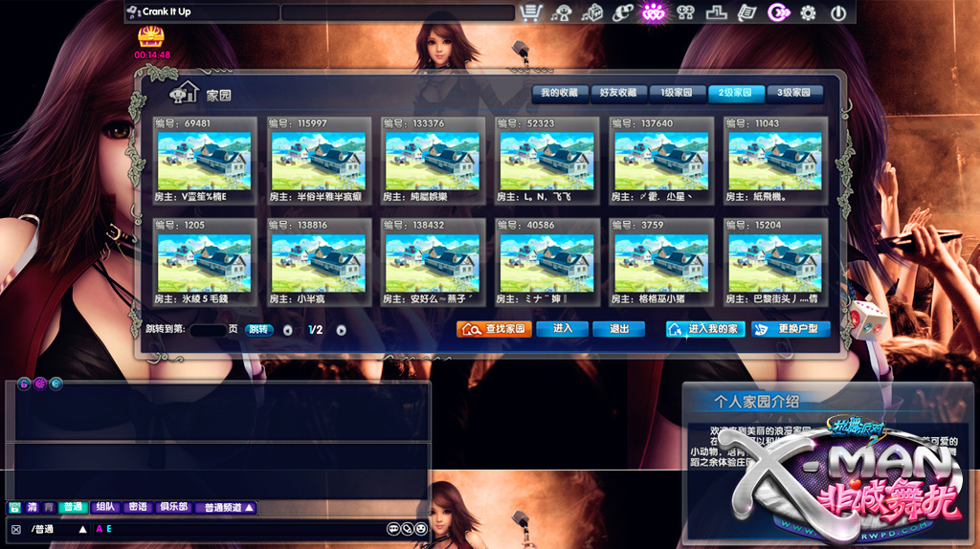Close the chat input with X box icon
The image size is (980, 549).
pos(15,529)
